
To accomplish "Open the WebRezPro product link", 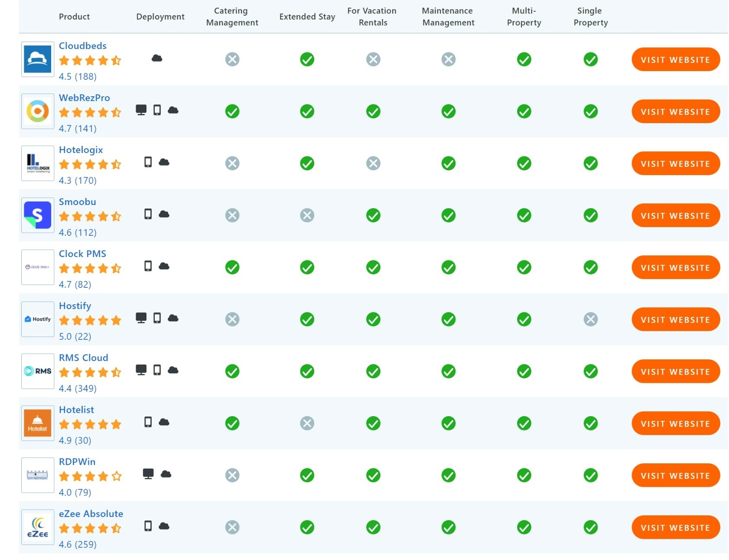I will 84,98.
